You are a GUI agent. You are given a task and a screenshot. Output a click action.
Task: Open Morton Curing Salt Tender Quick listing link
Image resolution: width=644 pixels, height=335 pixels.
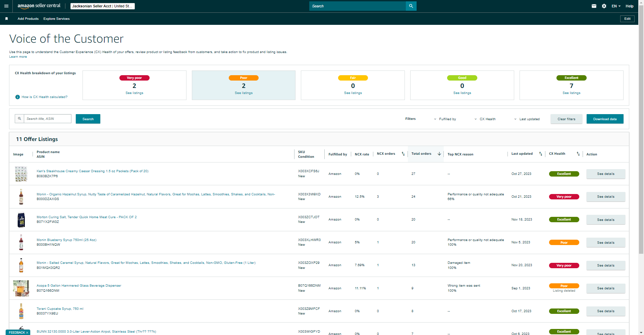87,217
